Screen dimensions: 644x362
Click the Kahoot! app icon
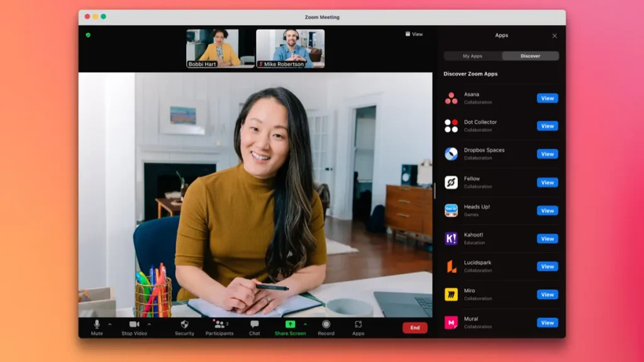point(451,238)
